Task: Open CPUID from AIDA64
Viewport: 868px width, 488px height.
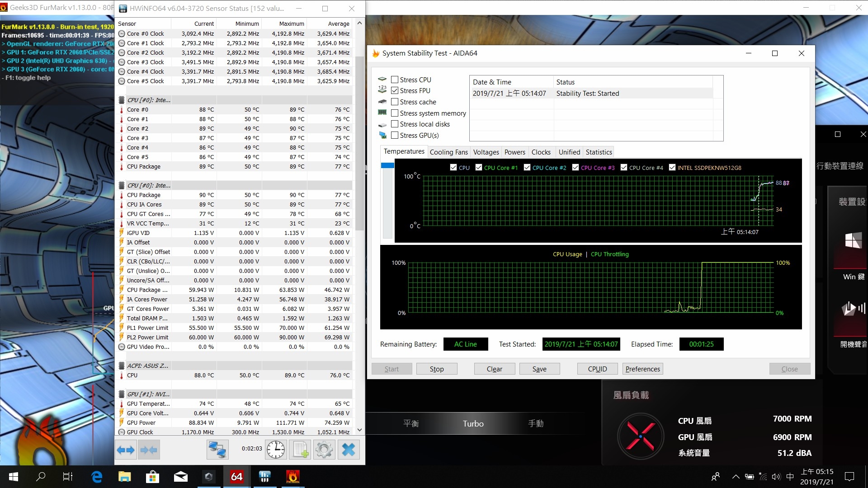Action: tap(597, 369)
